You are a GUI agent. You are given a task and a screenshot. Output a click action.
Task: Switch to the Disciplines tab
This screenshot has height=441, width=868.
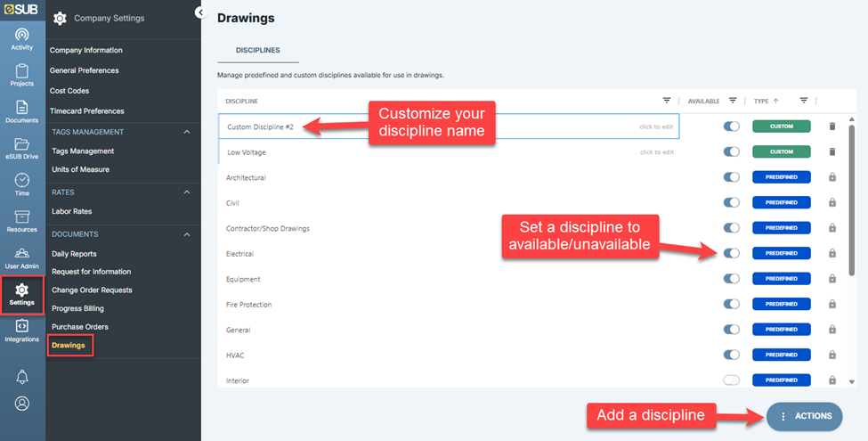pos(258,51)
